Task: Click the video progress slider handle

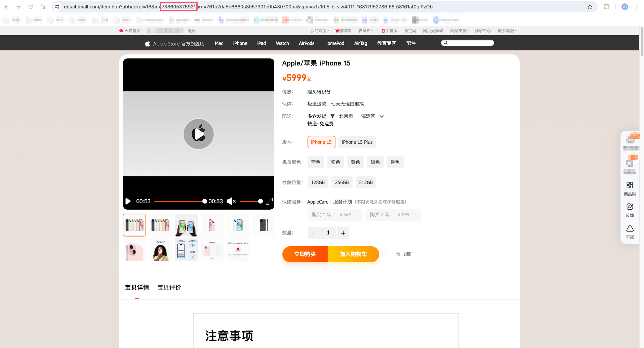Action: click(205, 201)
